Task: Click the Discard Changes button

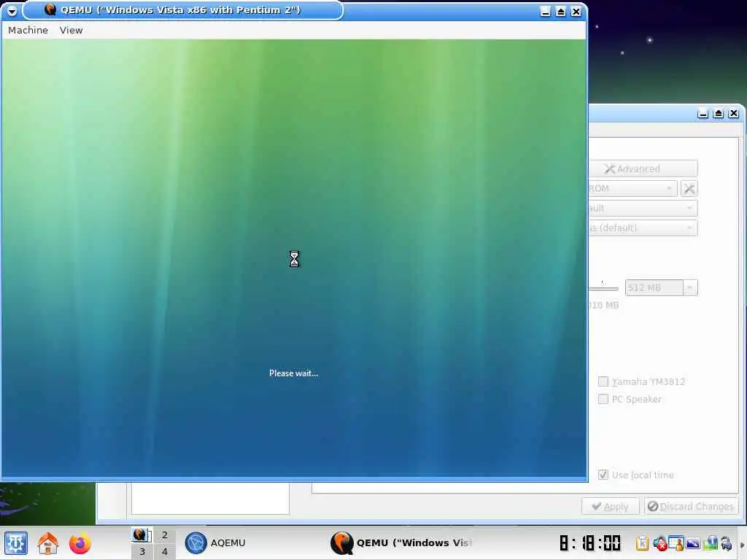Action: [692, 506]
